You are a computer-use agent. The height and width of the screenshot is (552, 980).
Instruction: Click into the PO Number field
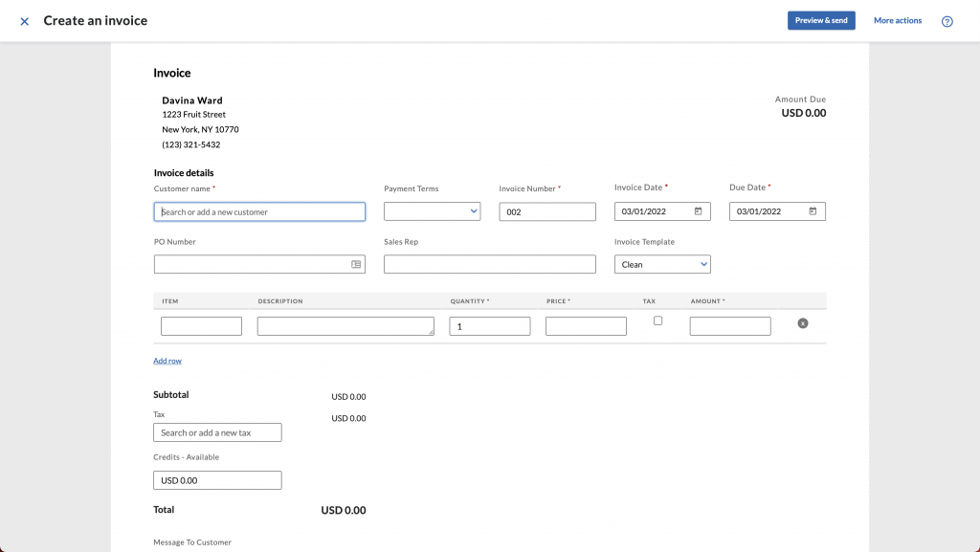(259, 264)
